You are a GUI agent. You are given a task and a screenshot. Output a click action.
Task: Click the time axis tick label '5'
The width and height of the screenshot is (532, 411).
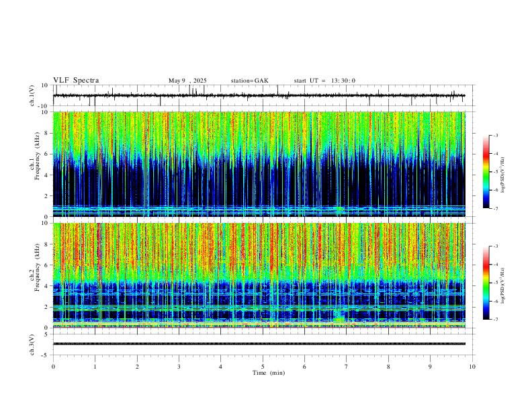click(x=263, y=367)
